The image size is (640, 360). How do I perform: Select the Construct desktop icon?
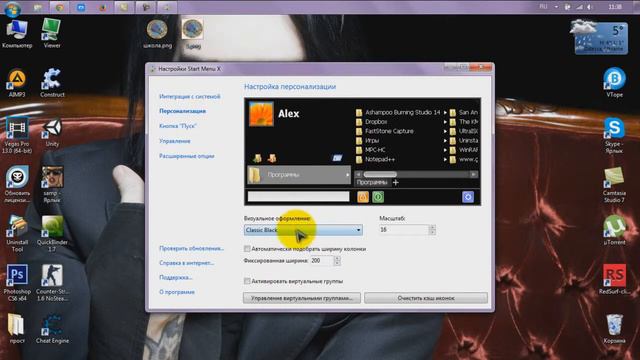coord(52,83)
